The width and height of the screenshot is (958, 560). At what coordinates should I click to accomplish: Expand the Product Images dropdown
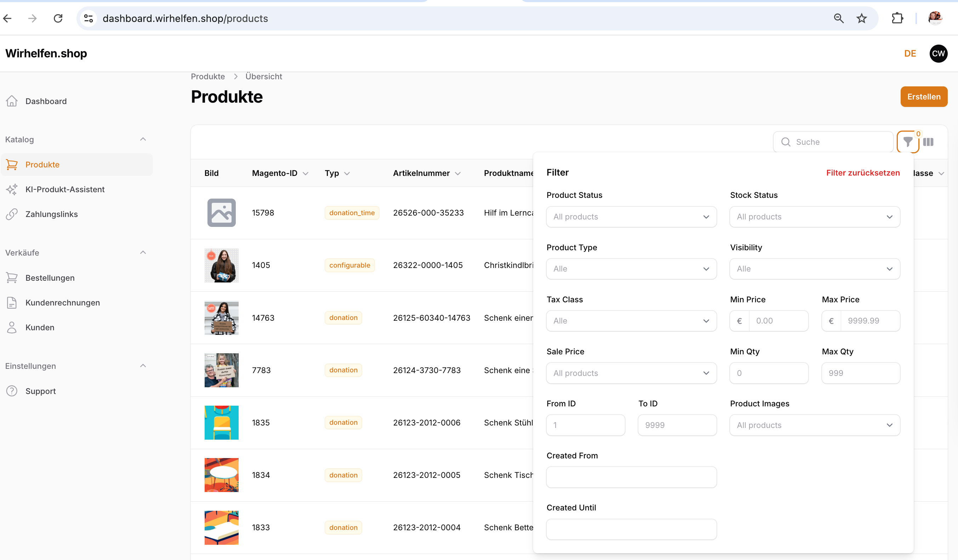pos(814,425)
